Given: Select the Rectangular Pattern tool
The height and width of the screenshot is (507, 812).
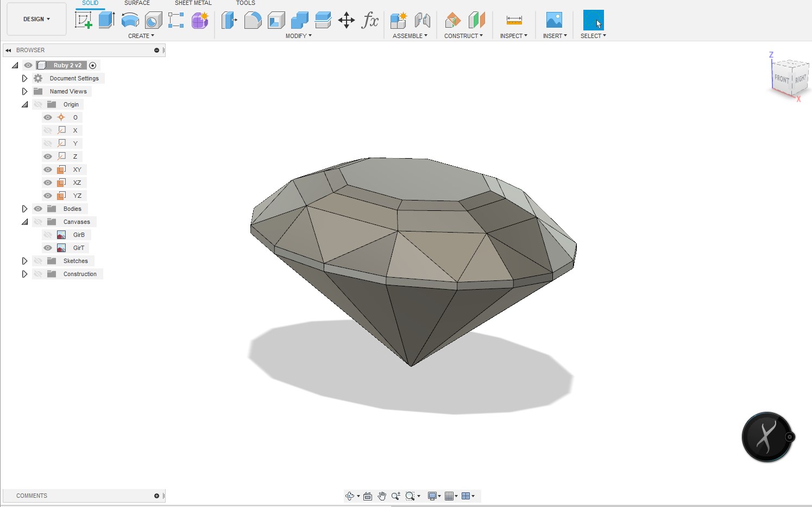Looking at the screenshot, I should click(176, 20).
